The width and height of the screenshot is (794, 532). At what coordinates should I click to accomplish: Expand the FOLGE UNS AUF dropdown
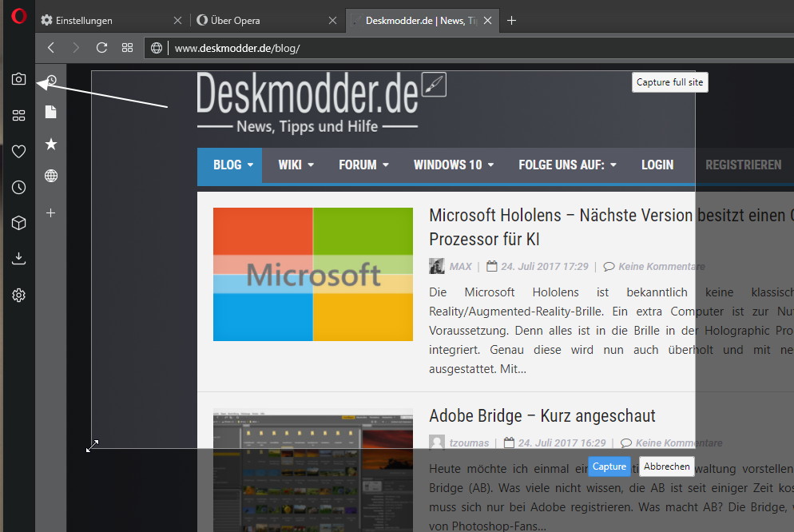coord(567,165)
